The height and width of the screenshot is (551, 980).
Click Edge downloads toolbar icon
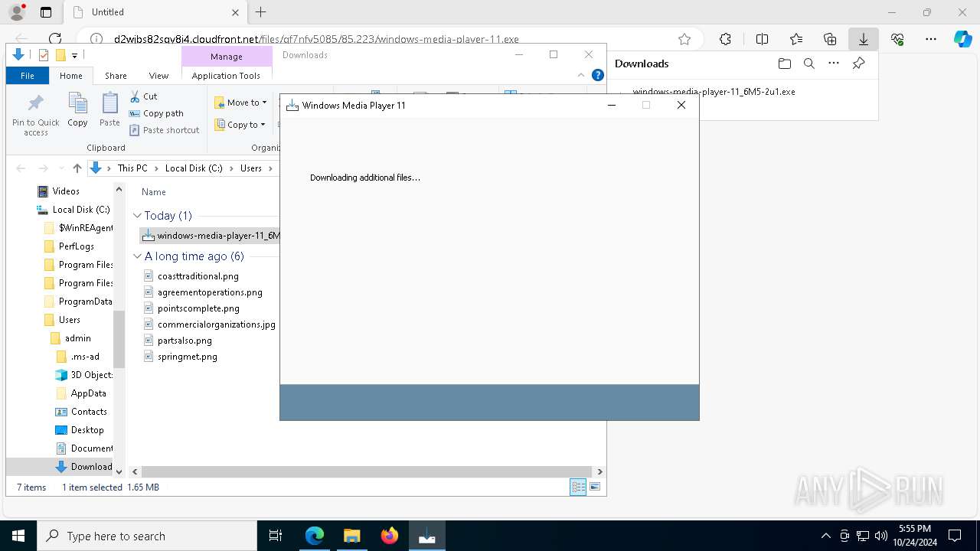tap(864, 39)
